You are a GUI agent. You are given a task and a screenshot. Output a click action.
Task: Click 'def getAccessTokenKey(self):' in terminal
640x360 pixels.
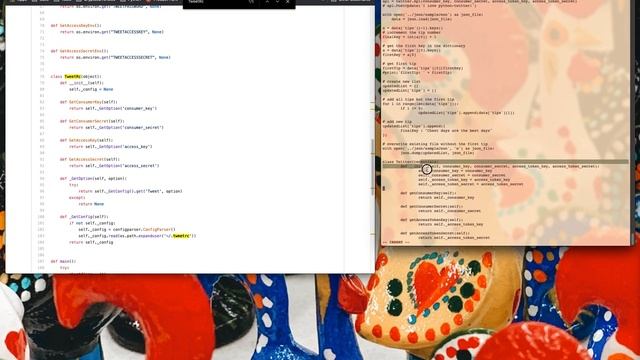coord(431,220)
